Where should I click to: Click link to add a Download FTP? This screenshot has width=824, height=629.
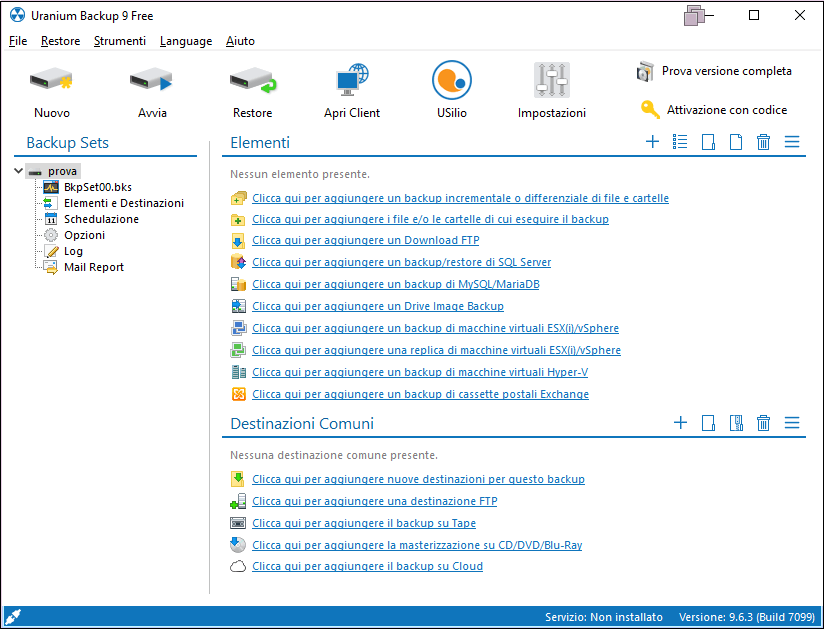[x=366, y=240]
